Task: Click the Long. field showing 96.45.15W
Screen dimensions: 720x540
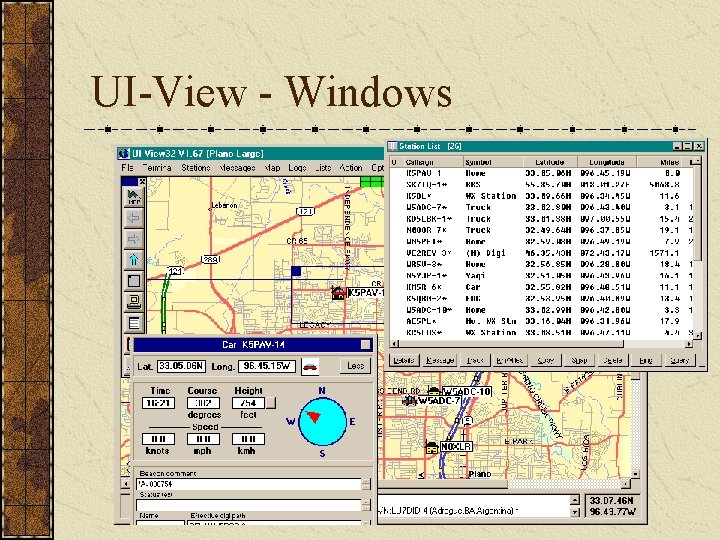Action: pyautogui.click(x=267, y=366)
